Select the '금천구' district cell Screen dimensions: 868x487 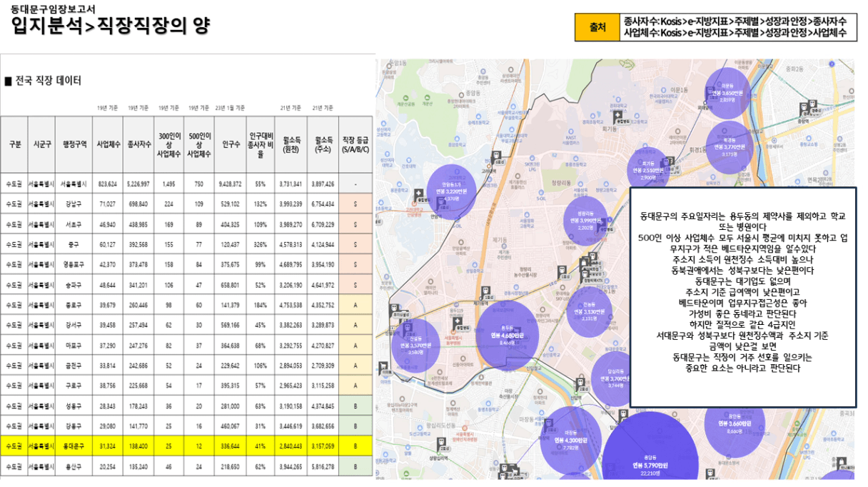[x=74, y=366]
